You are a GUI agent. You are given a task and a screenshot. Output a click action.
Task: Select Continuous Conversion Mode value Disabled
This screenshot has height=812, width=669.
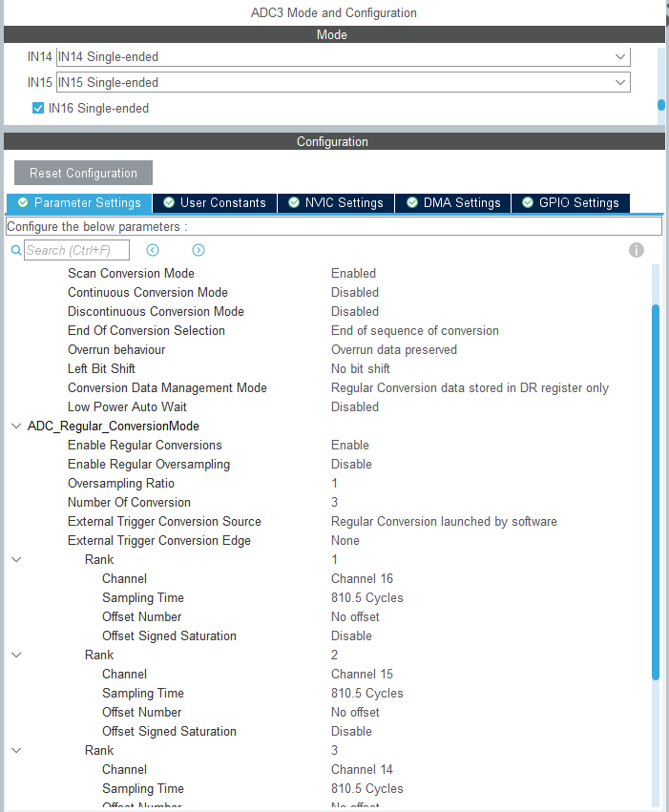[355, 292]
